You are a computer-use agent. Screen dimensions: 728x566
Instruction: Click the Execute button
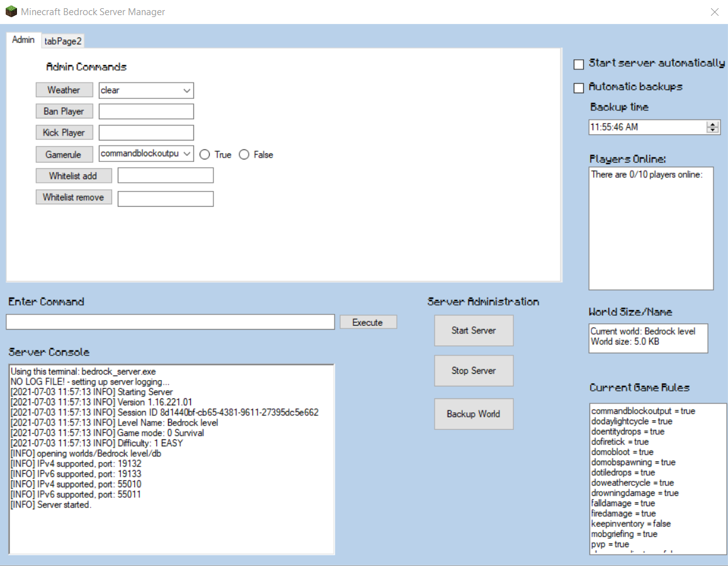[368, 322]
